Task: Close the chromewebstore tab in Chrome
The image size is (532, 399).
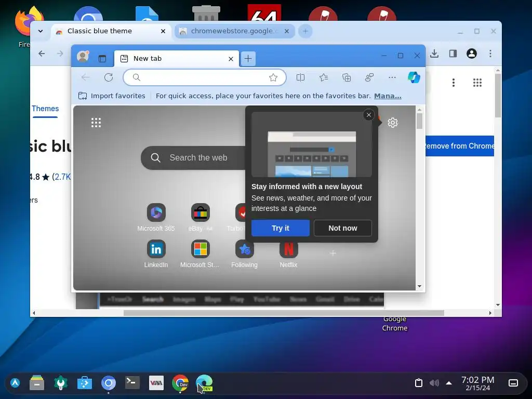Action: (x=287, y=31)
